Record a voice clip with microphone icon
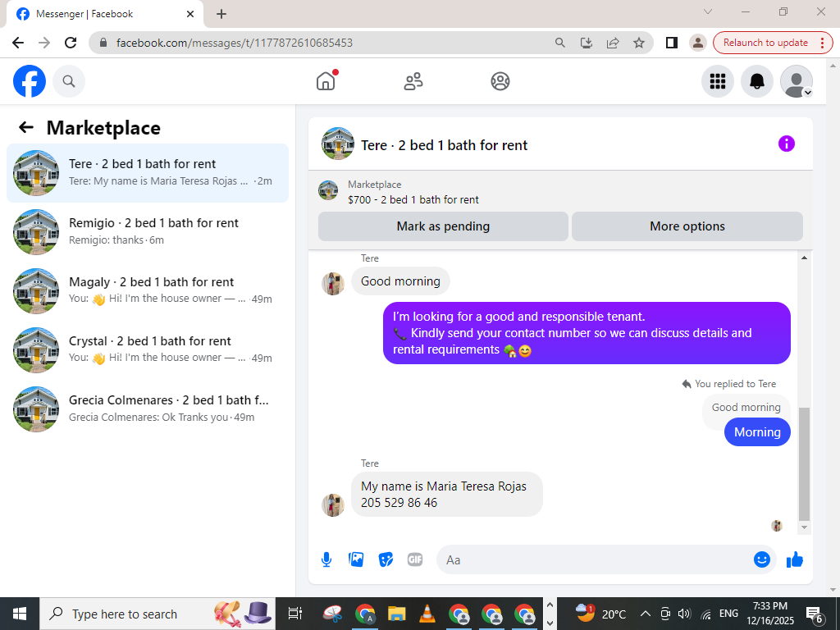Screen dimensions: 840x630 (326, 559)
